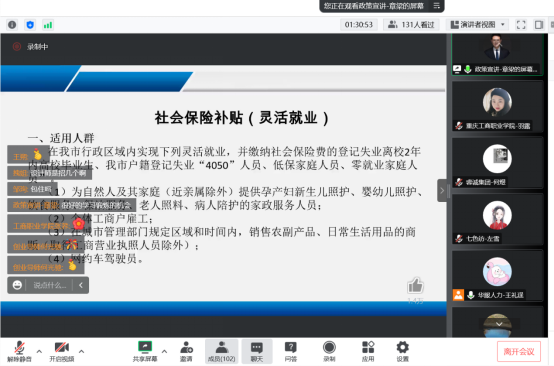This screenshot has height=366, width=554.
Task: Collapse the participant video sidebar arrow
Action: click(442, 191)
